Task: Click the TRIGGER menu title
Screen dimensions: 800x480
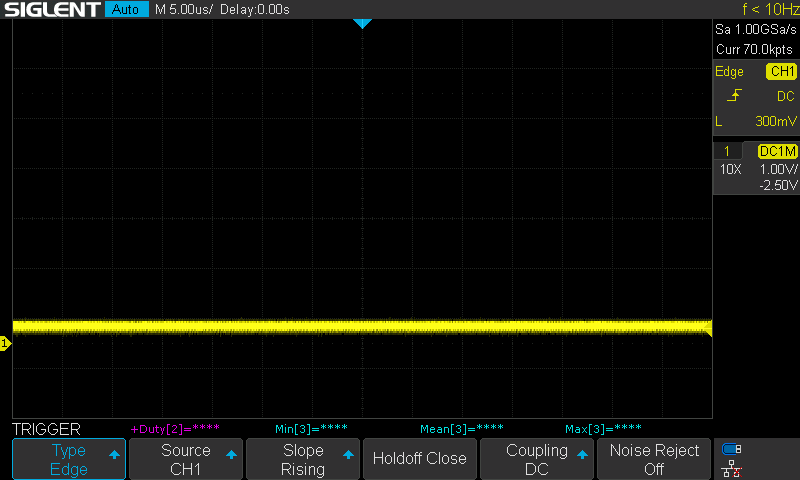Action: coord(46,429)
